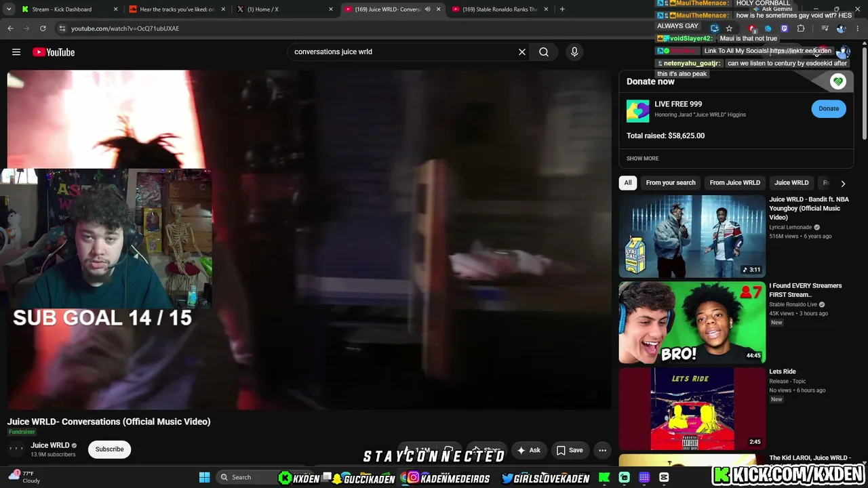Open the Twitch extension icon

(785, 28)
